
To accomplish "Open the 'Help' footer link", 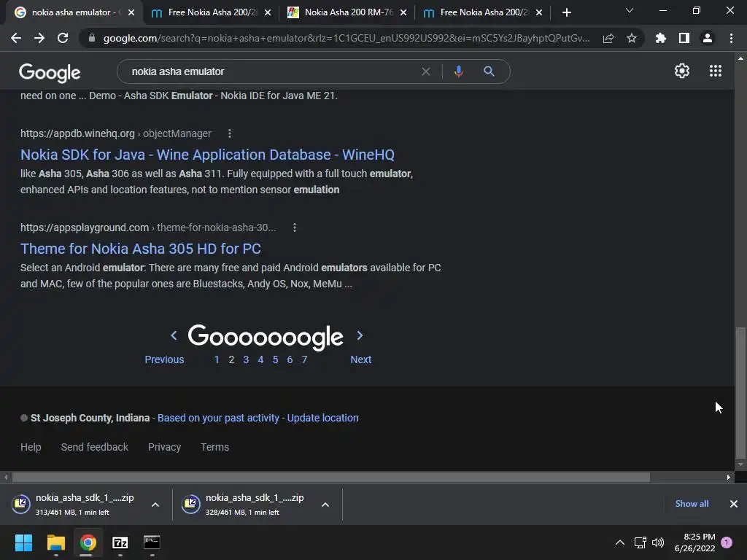I will click(x=31, y=447).
